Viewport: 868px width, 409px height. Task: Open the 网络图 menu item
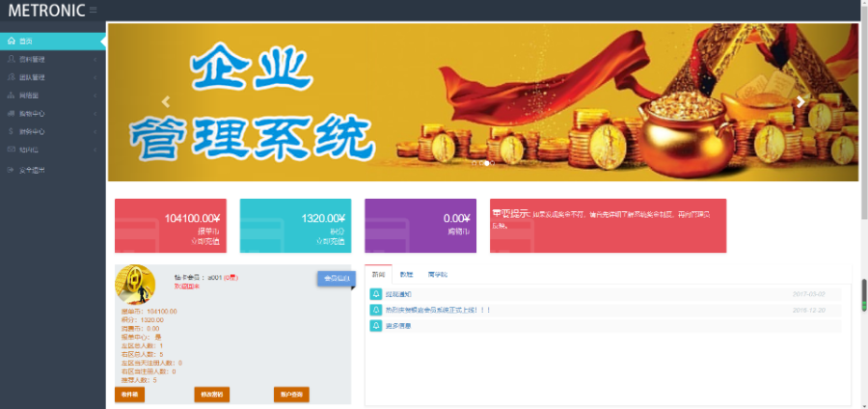pyautogui.click(x=53, y=95)
